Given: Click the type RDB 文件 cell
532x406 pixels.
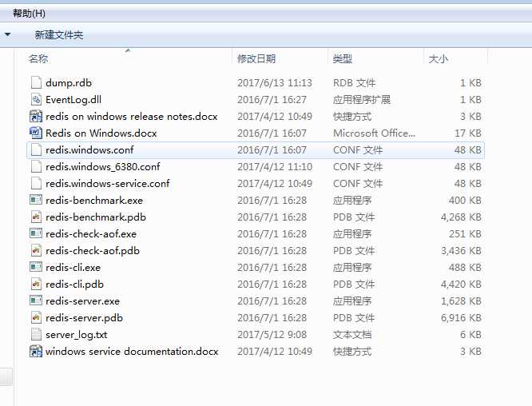Looking at the screenshot, I should 354,83.
